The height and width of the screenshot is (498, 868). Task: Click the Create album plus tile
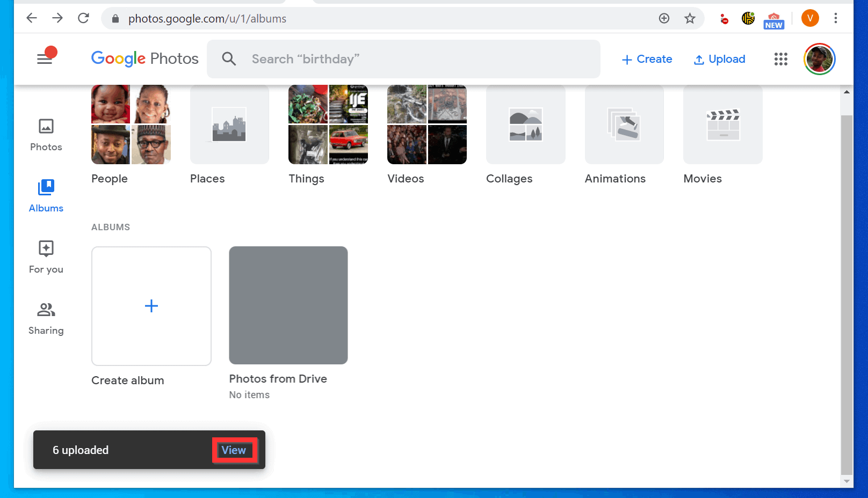click(x=151, y=306)
